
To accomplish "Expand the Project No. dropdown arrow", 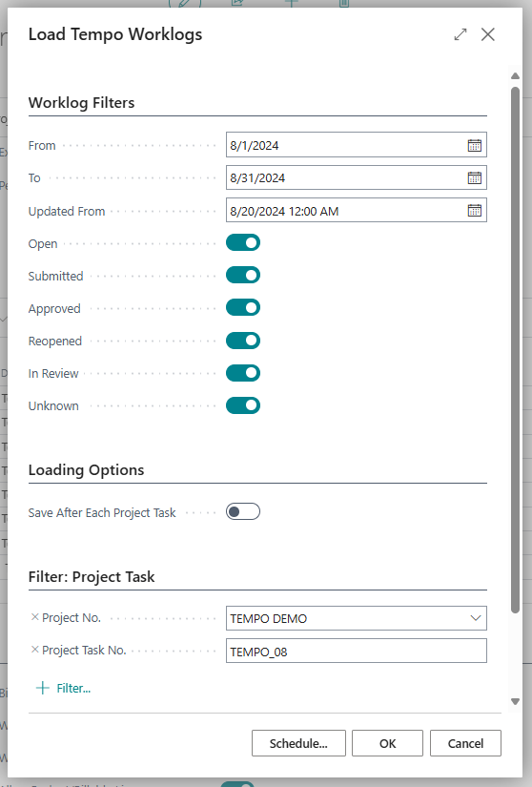I will point(476,618).
